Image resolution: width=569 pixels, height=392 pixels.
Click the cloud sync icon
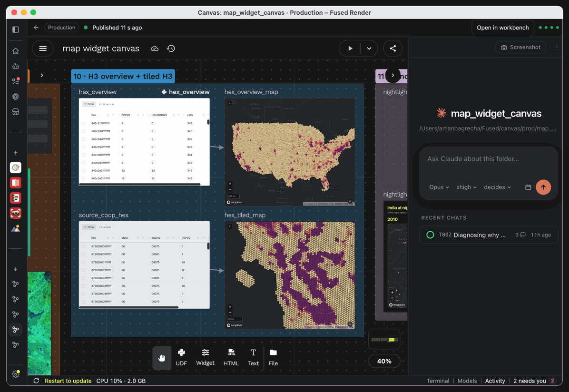pos(155,48)
